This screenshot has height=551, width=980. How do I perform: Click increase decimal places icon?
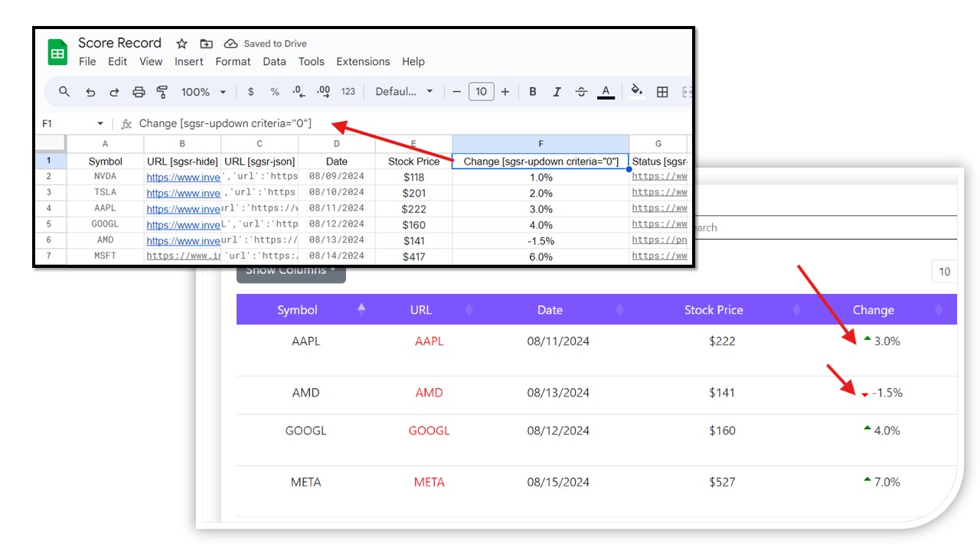pos(323,92)
